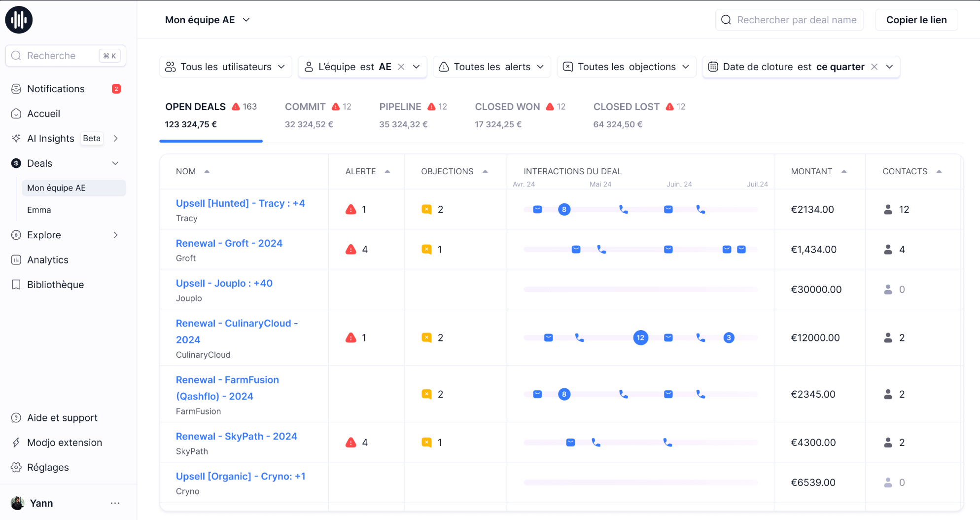Clear the Date de cloture filter
980x520 pixels.
coord(875,67)
